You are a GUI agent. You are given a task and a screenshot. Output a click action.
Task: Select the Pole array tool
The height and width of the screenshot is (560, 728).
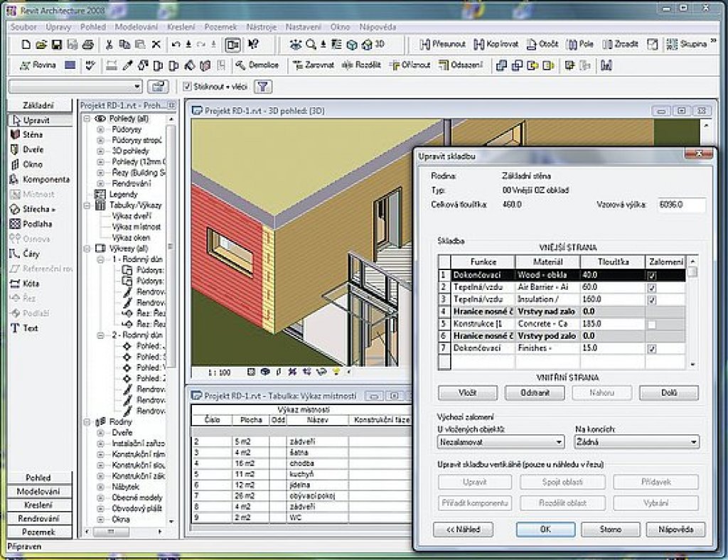(x=580, y=44)
